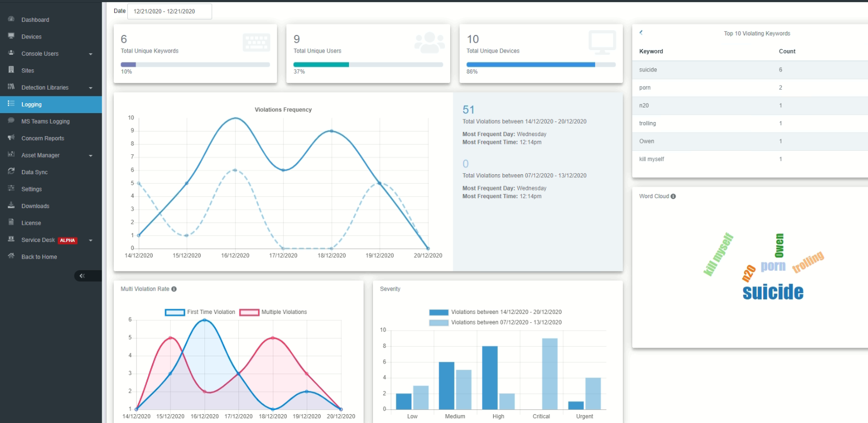Click the dark High severity bar
Viewport: 868px width, 423px height.
[x=490, y=378]
